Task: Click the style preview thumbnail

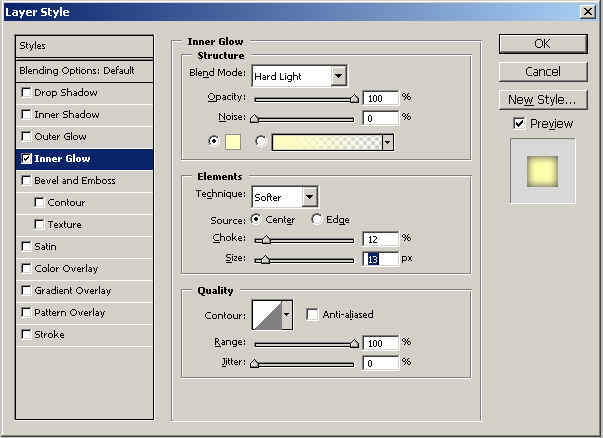Action: click(543, 171)
